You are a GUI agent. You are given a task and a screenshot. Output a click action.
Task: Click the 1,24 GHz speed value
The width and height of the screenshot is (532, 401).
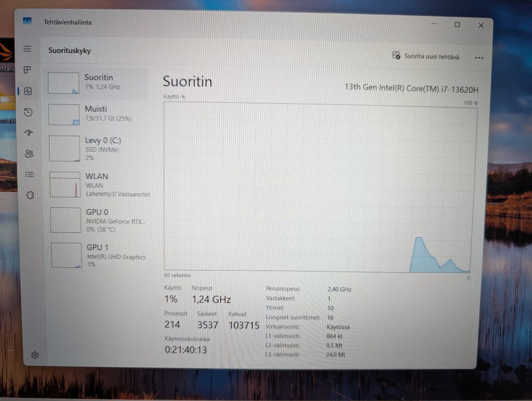click(x=211, y=300)
